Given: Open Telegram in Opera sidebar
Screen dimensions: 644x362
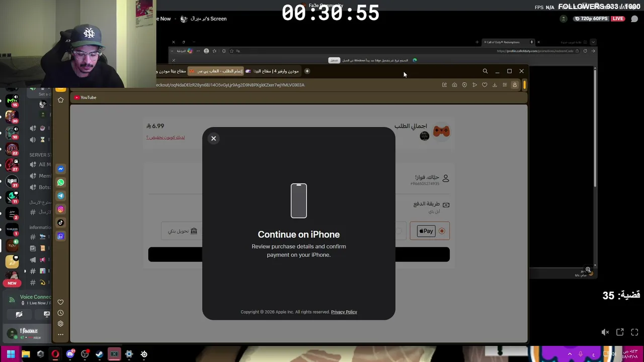Looking at the screenshot, I should tap(60, 196).
